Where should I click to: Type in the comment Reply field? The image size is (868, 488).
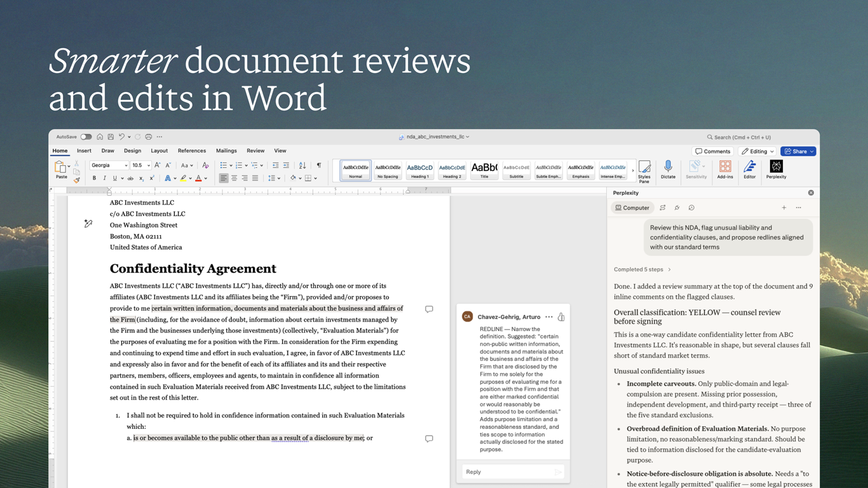click(513, 472)
